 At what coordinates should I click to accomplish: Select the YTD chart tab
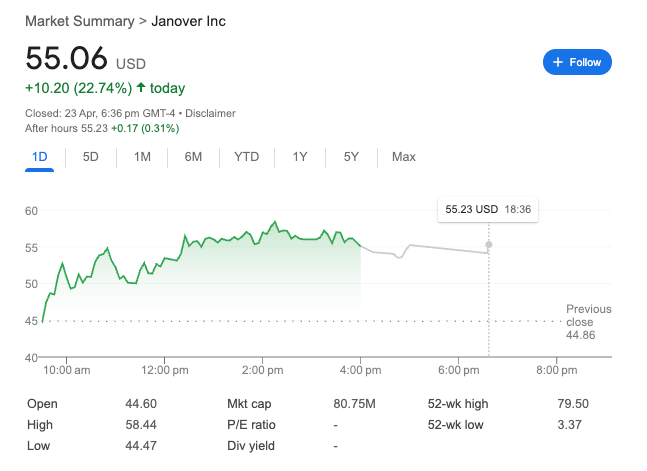coord(246,157)
